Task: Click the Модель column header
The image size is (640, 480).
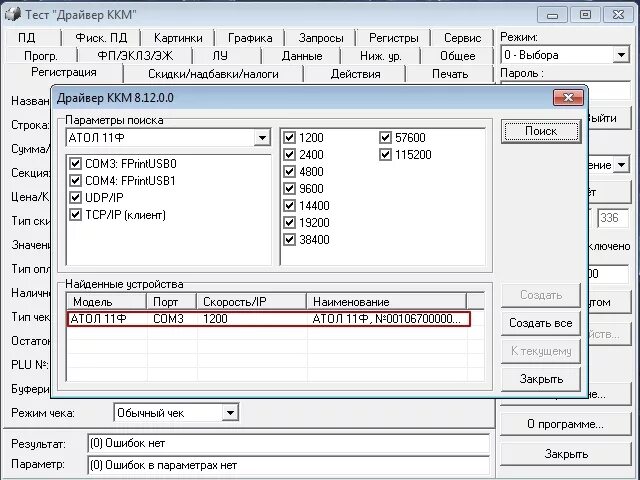Action: (107, 302)
